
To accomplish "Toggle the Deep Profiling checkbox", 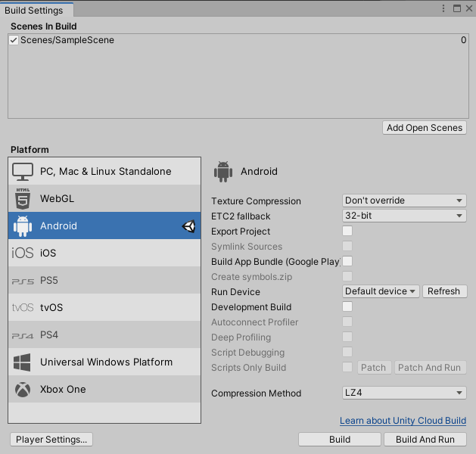I will [347, 337].
